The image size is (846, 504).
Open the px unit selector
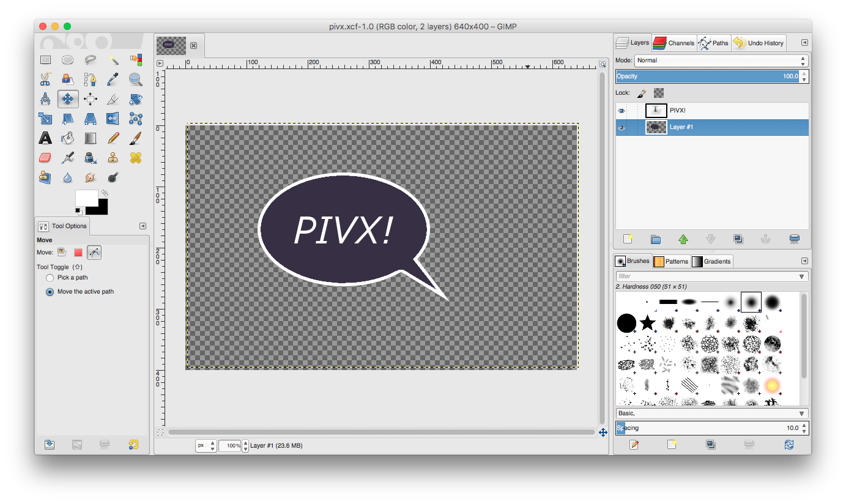pyautogui.click(x=206, y=445)
